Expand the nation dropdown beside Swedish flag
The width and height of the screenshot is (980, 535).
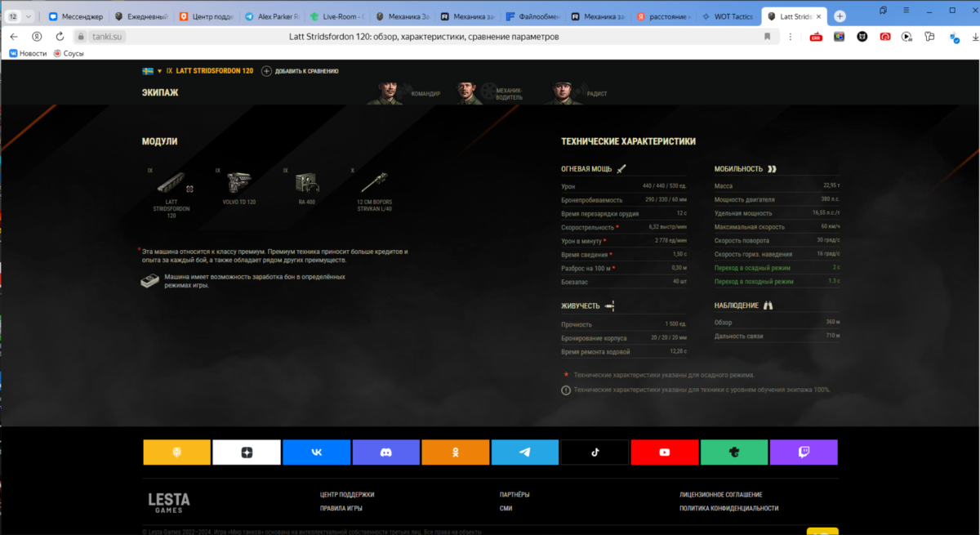pyautogui.click(x=159, y=71)
